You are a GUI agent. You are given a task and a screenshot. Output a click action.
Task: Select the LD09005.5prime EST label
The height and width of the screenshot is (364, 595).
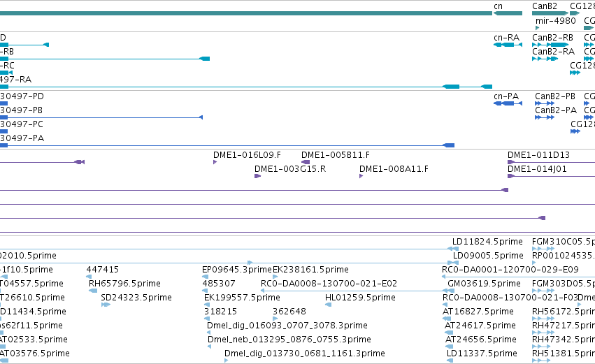click(488, 256)
